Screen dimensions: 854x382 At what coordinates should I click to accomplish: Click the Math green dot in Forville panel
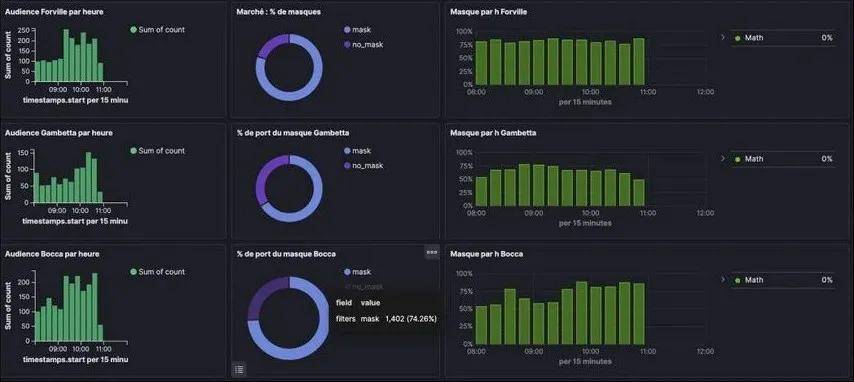[737, 38]
